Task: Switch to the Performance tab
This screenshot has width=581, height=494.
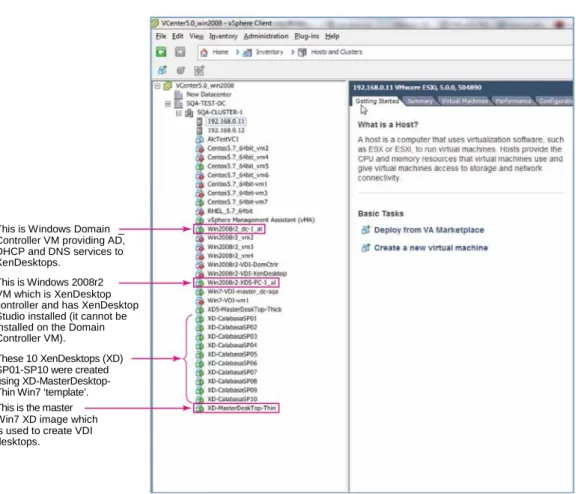Action: click(513, 101)
